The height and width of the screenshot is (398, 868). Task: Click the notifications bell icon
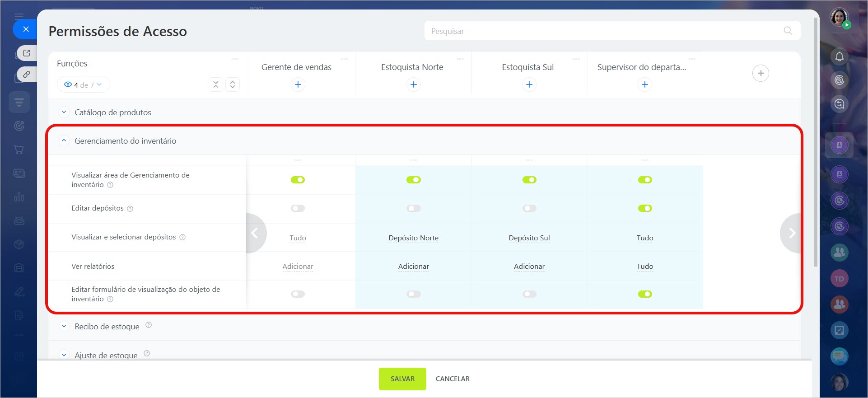pyautogui.click(x=839, y=56)
